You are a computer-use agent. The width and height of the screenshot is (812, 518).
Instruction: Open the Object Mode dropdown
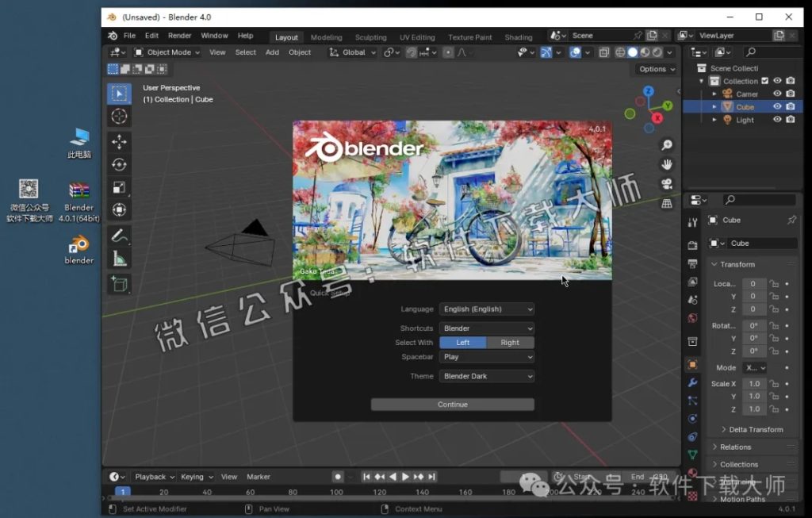(167, 52)
